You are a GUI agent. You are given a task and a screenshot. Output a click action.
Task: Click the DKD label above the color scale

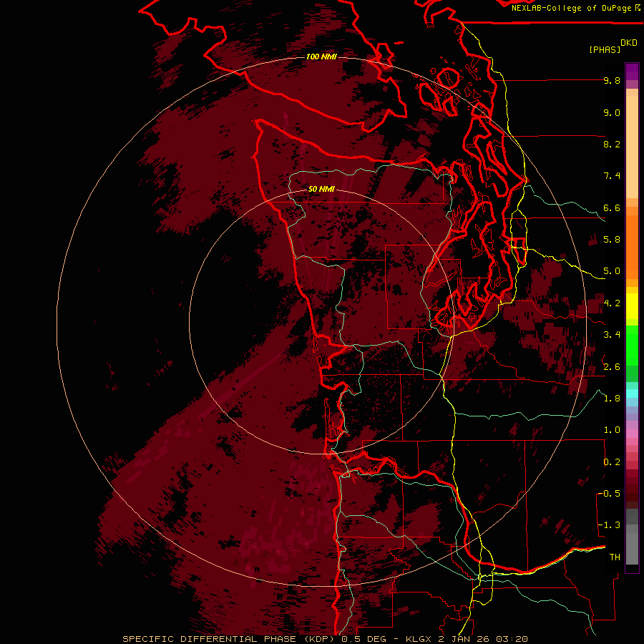coord(629,43)
